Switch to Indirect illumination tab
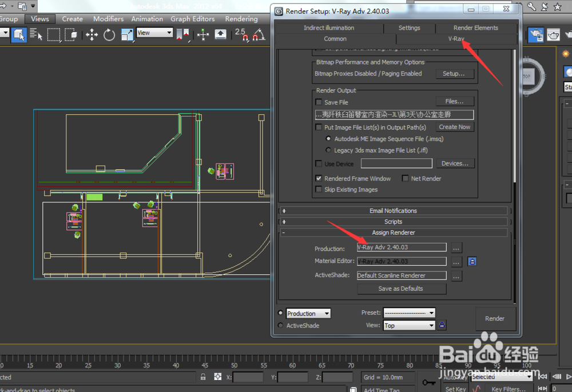 (329, 27)
